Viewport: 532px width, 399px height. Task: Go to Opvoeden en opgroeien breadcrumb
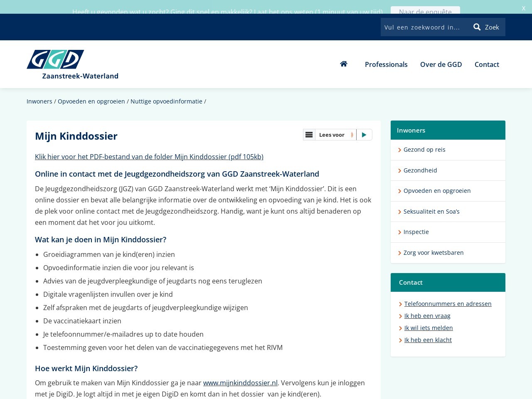coord(91,101)
